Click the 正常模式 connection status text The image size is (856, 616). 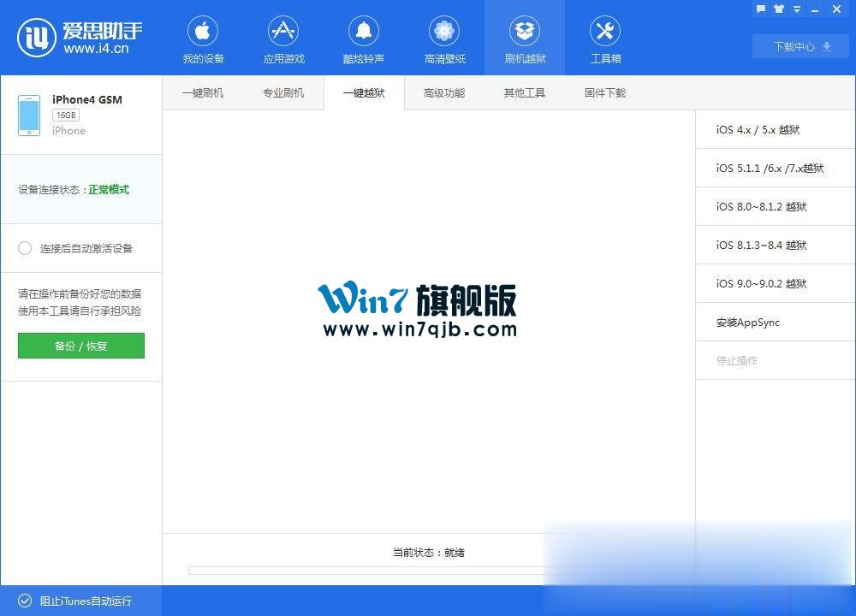pos(109,189)
